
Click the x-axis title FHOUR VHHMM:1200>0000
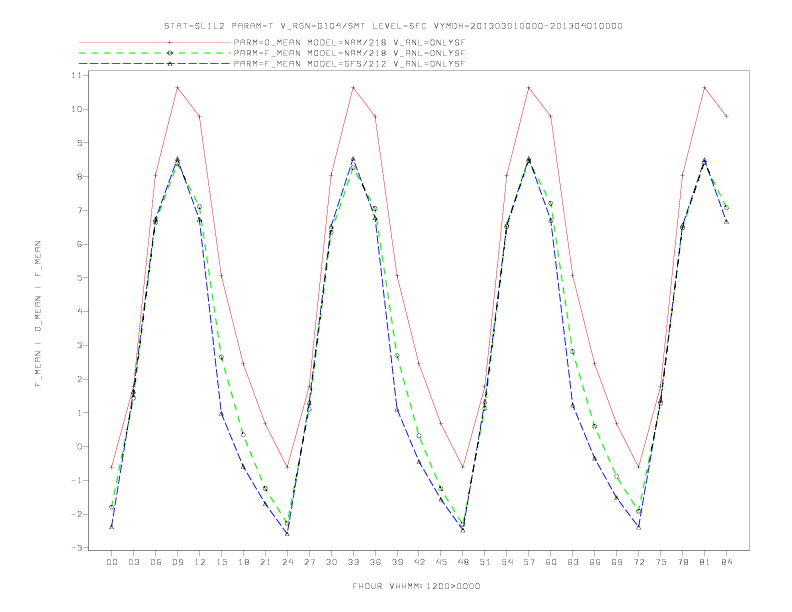(x=416, y=586)
